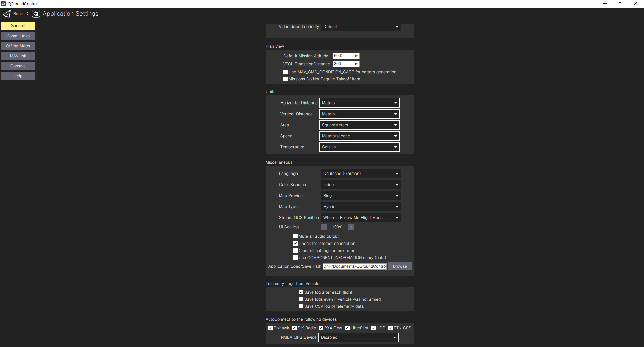The width and height of the screenshot is (644, 347).
Task: Click the plus button to increase UI Scaling
Action: [351, 227]
